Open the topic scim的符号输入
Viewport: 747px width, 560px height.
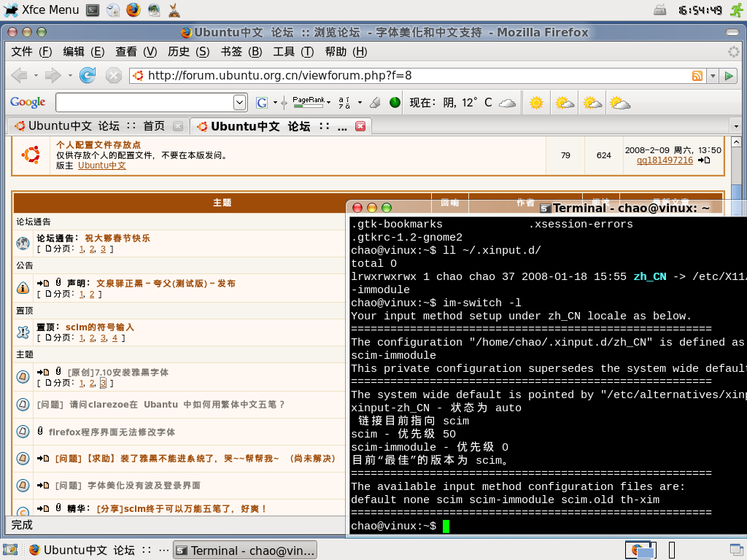(99, 327)
